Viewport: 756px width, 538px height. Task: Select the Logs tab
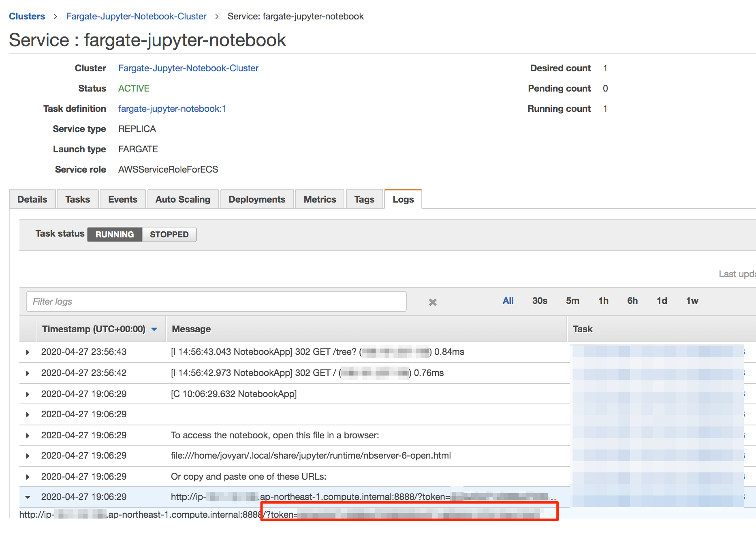tap(403, 199)
